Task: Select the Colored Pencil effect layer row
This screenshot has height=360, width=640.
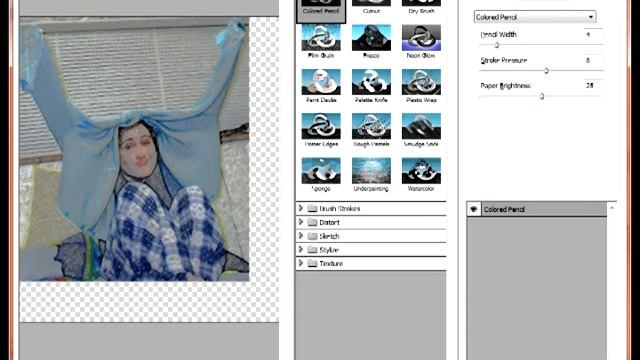Action: point(536,209)
